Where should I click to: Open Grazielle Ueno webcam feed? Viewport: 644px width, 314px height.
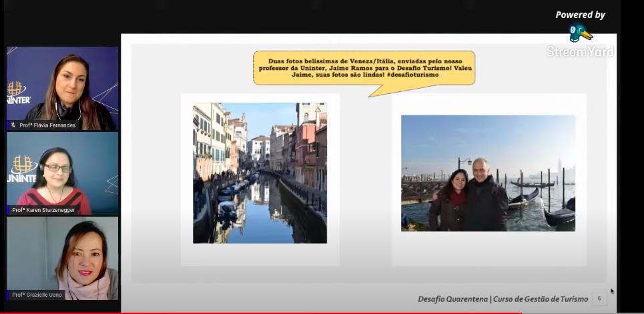(x=63, y=257)
